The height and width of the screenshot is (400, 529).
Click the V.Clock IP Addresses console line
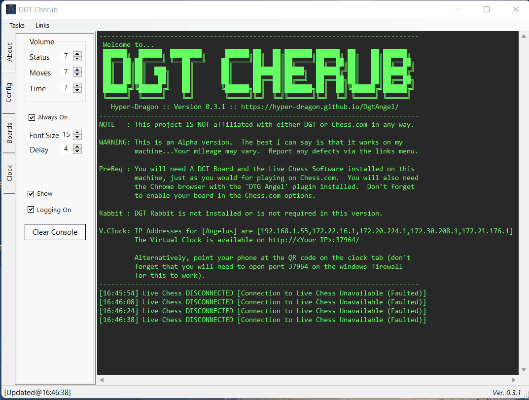click(306, 231)
